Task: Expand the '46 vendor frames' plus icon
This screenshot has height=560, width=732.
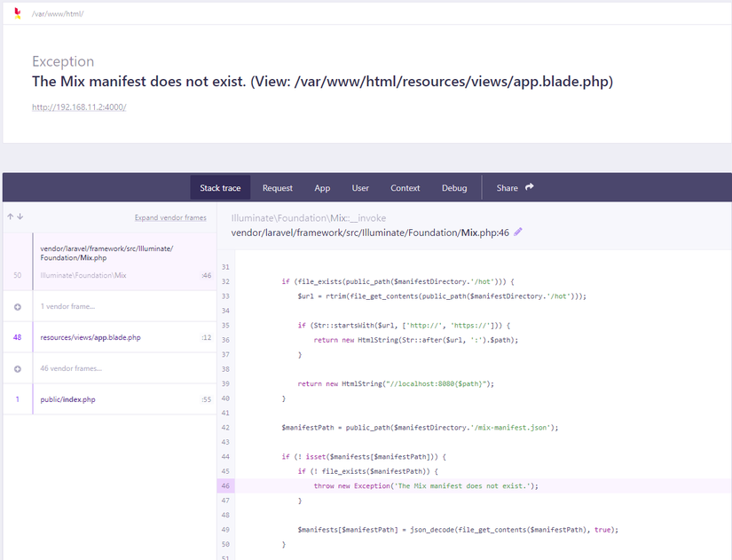Action: tap(18, 368)
